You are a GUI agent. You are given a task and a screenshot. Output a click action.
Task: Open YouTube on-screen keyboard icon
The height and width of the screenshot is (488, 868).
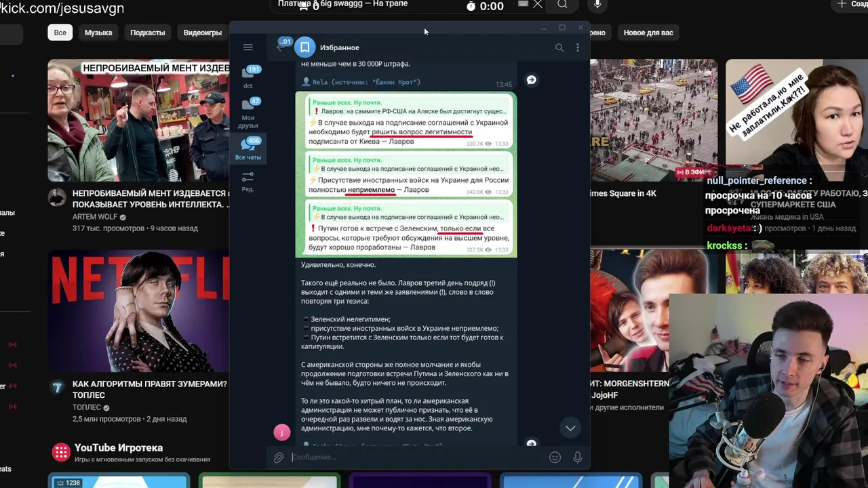pyautogui.click(x=523, y=4)
